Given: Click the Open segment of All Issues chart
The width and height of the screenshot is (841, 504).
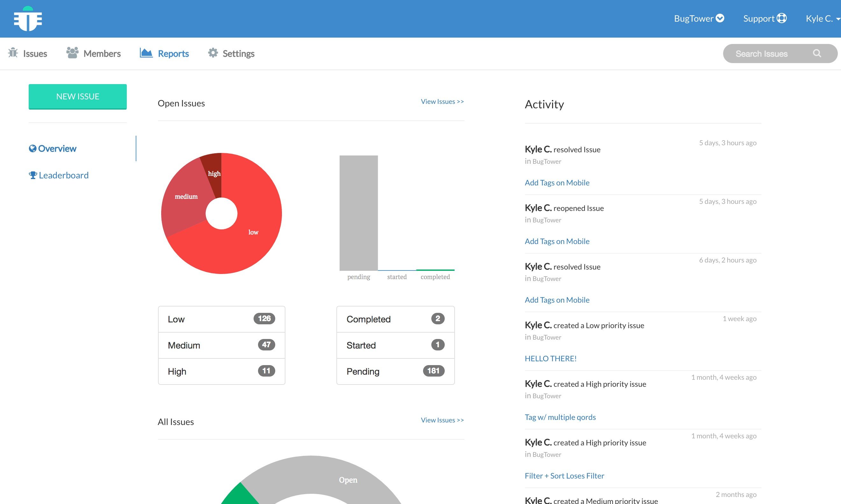Looking at the screenshot, I should click(348, 479).
